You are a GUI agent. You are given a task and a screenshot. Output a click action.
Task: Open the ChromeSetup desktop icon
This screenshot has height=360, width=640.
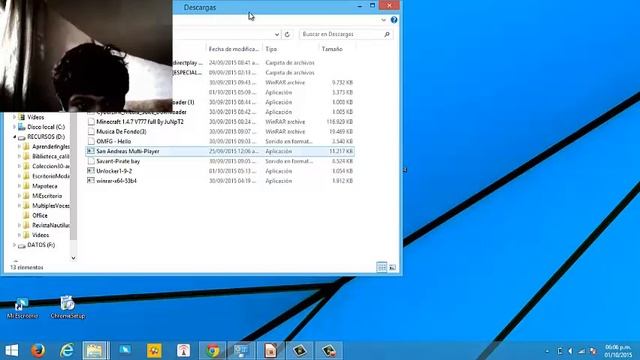[x=67, y=303]
